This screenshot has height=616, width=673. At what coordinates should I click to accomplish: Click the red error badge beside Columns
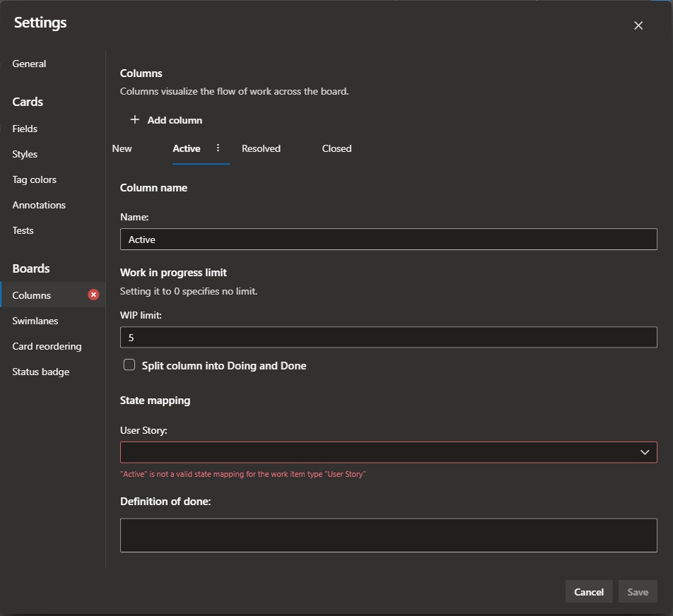(x=93, y=295)
